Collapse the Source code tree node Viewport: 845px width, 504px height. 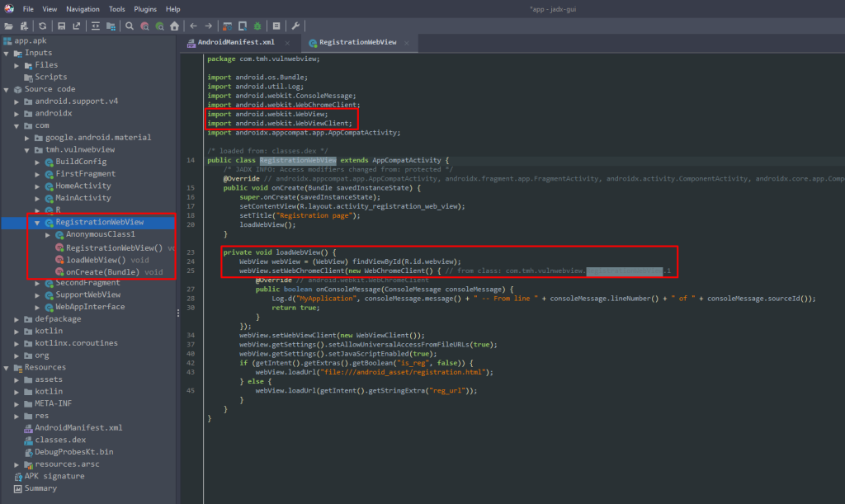point(7,89)
